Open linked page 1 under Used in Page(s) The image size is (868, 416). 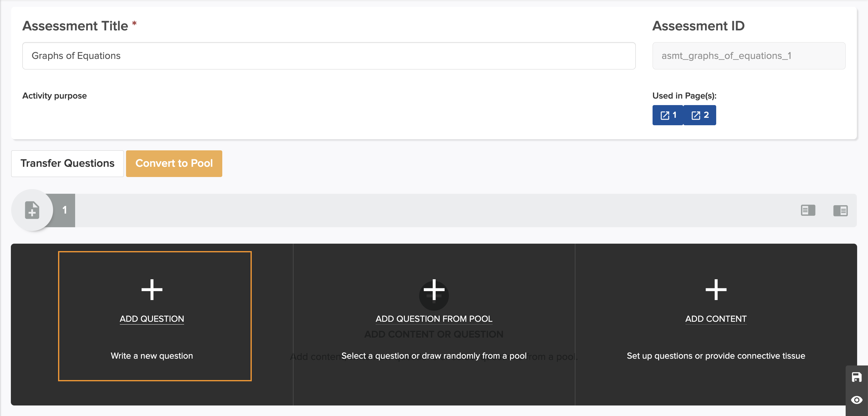click(667, 115)
